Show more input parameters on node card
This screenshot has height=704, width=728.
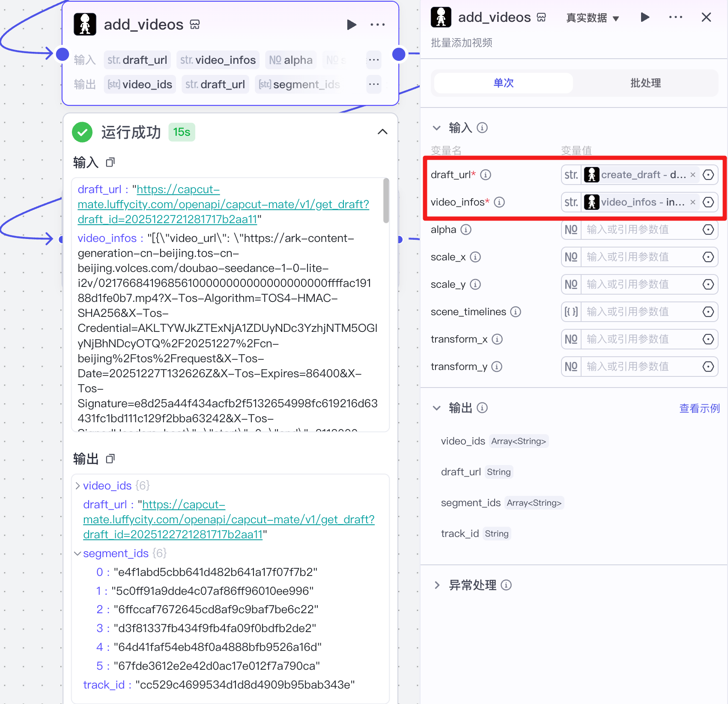coord(374,60)
